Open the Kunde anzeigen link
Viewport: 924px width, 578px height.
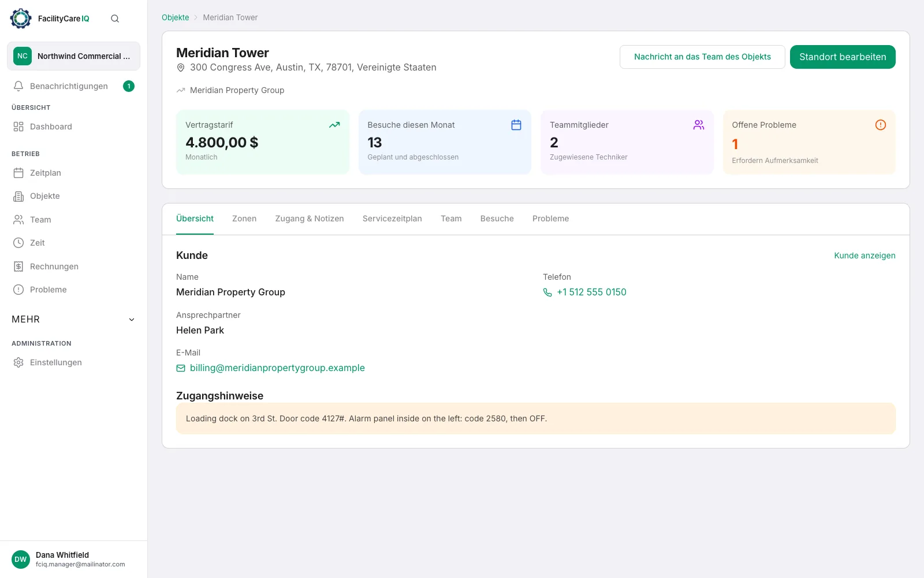[865, 255]
